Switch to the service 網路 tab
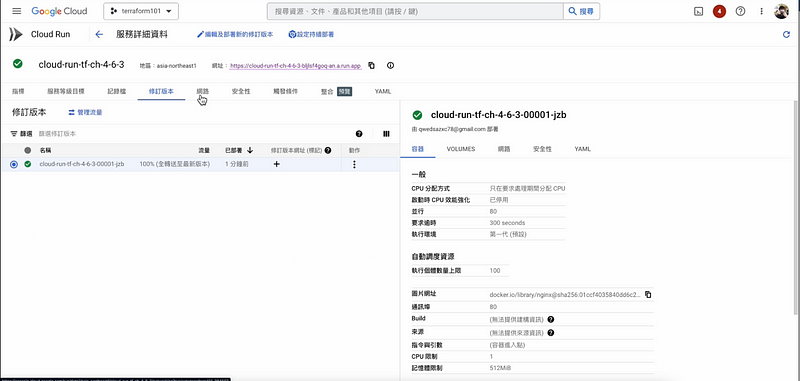Screen dimensions: 800x381 tap(203, 91)
